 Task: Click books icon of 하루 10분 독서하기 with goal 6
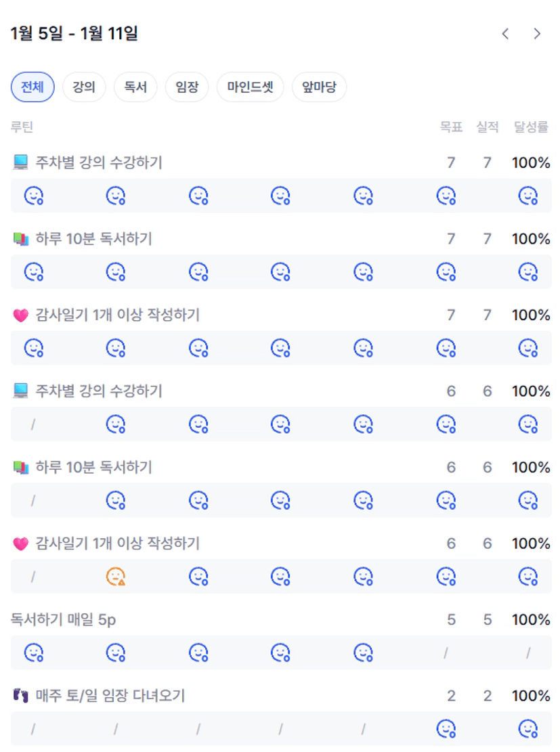20,467
